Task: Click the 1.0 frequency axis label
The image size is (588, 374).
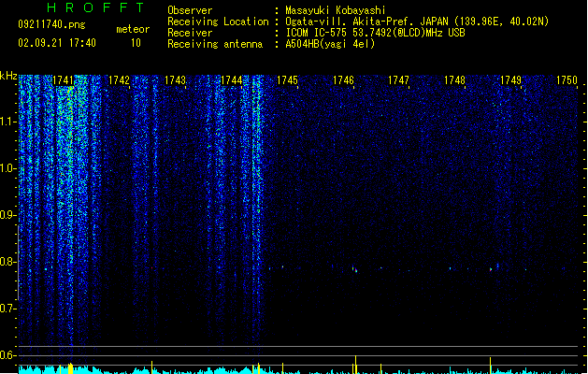Action: [7, 168]
